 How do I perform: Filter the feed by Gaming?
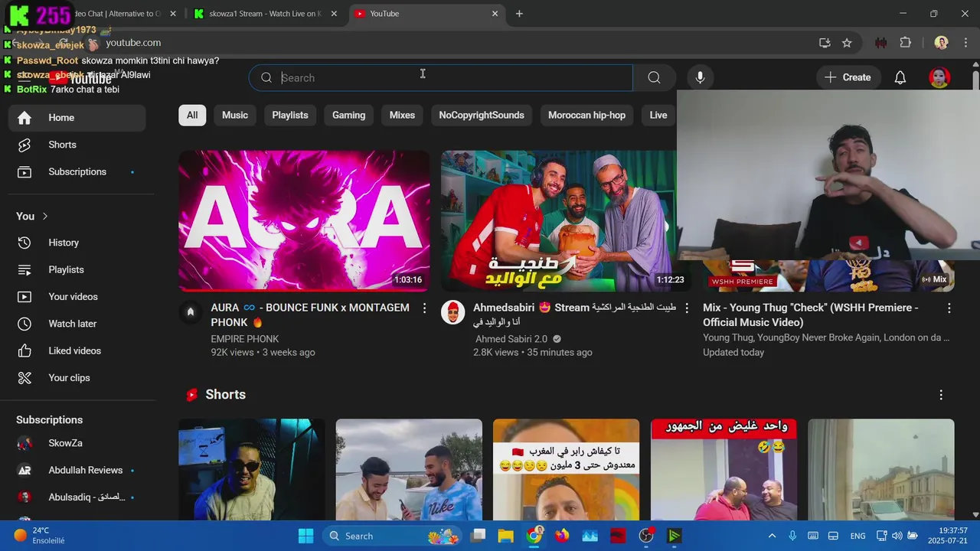tap(348, 115)
